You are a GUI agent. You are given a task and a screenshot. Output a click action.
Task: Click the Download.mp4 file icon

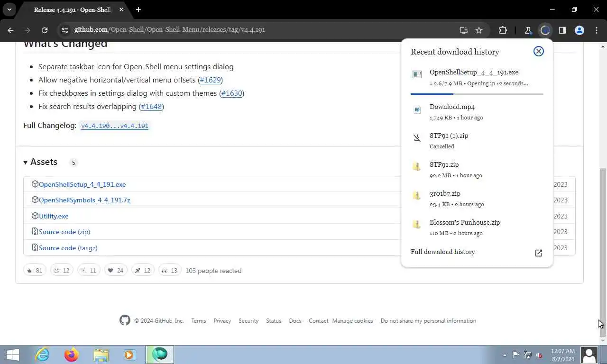pos(417,110)
